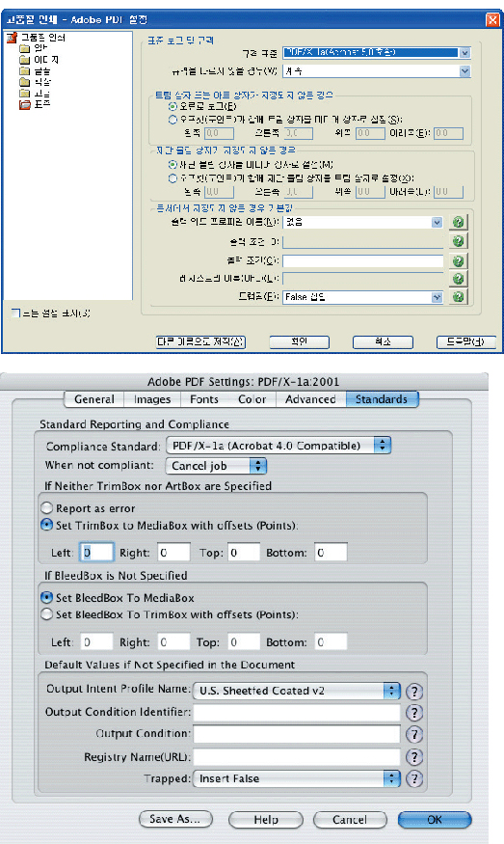The image size is (504, 844).
Task: Switch to the Color tab
Action: [x=252, y=399]
